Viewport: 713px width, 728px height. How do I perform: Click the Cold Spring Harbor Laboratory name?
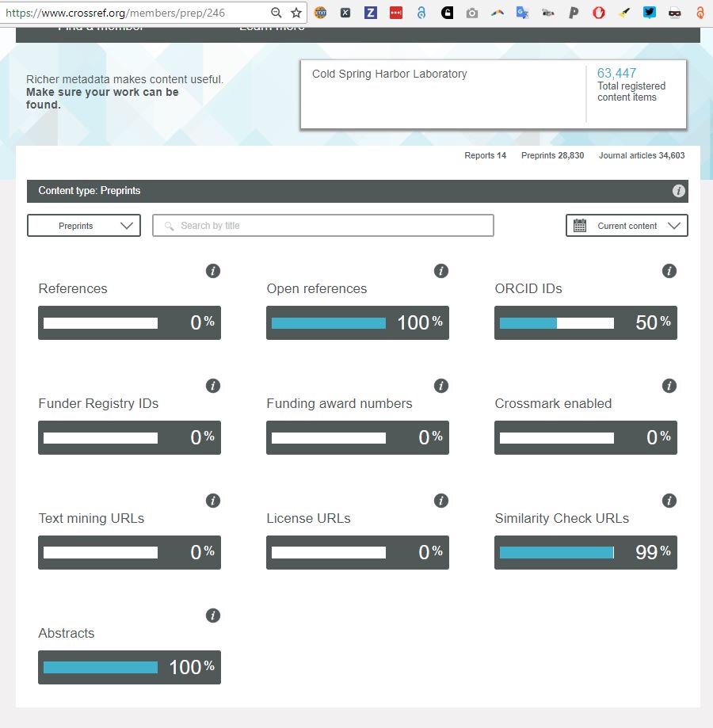[390, 74]
